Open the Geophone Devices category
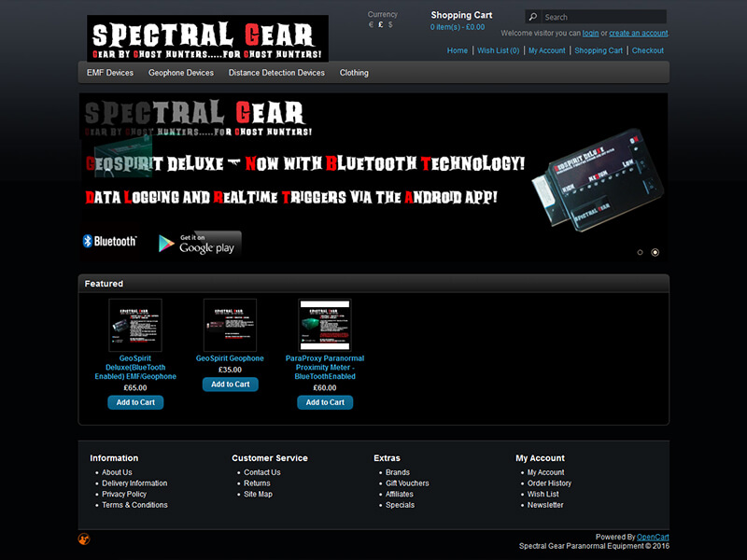 click(x=181, y=73)
